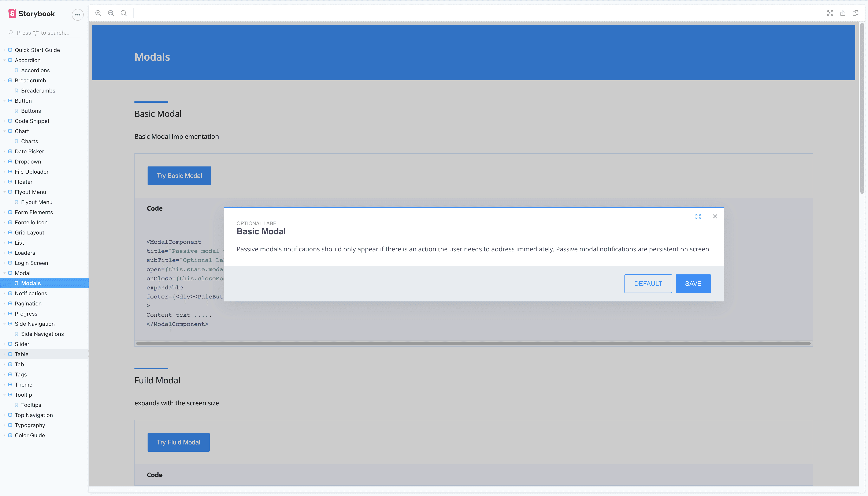Reset zoom with the toolbar icon
Image resolution: width=868 pixels, height=496 pixels.
pos(124,13)
